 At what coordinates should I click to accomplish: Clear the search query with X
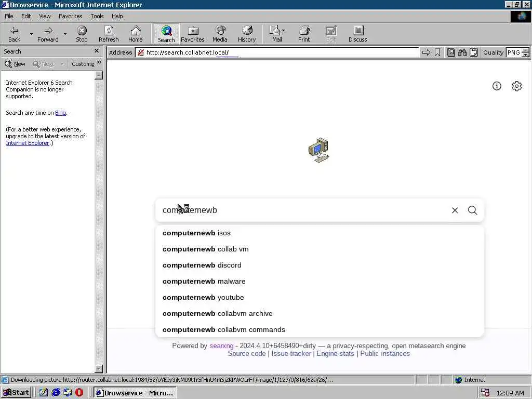[455, 210]
